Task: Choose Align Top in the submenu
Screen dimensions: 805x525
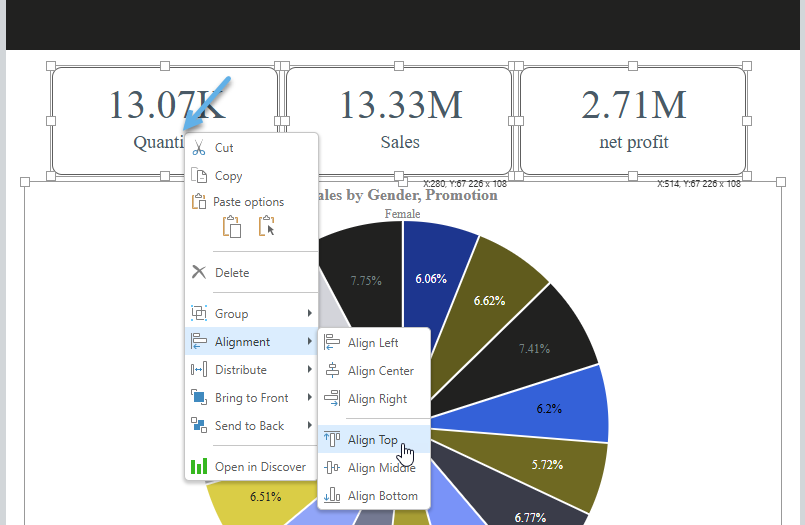Action: click(x=374, y=439)
